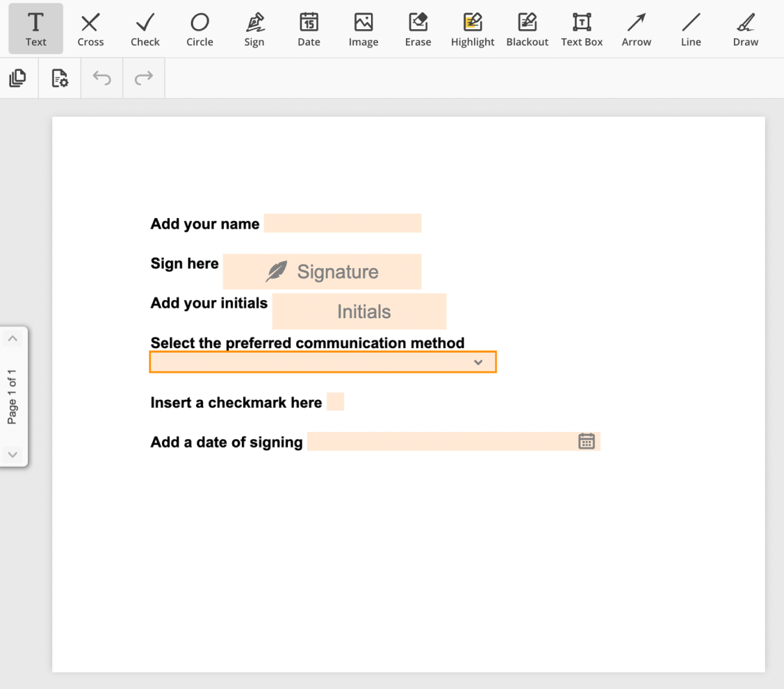Insert a checkmark in the checkbox field

[336, 401]
